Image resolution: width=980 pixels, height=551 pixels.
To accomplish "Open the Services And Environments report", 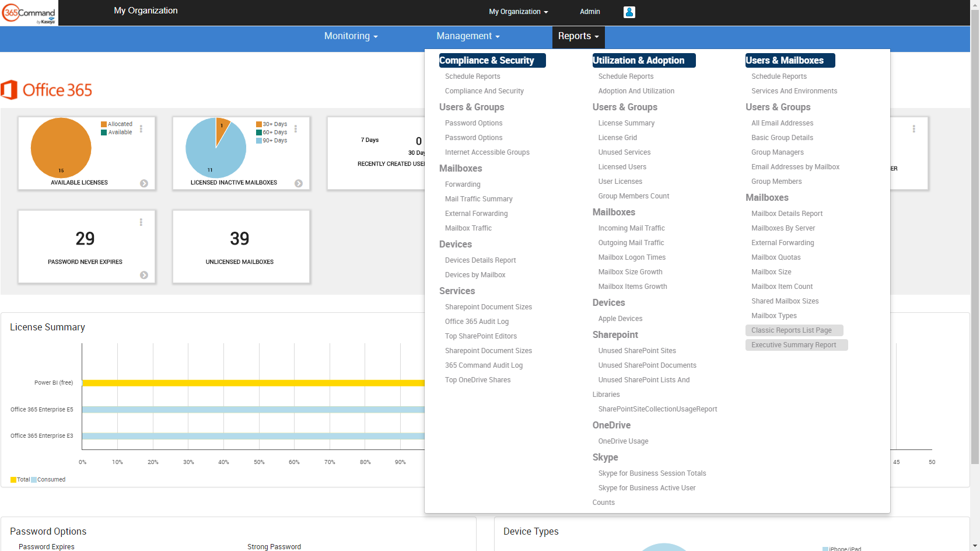I will pyautogui.click(x=794, y=91).
